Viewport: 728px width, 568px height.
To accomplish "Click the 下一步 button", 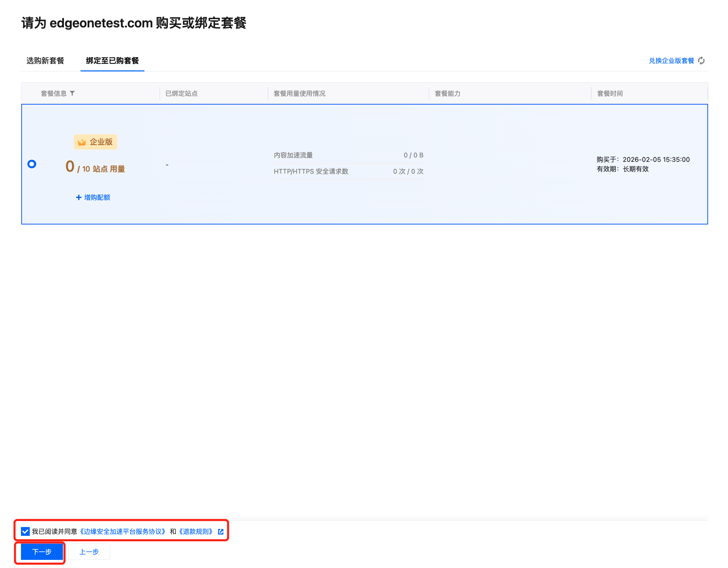I will pos(42,552).
